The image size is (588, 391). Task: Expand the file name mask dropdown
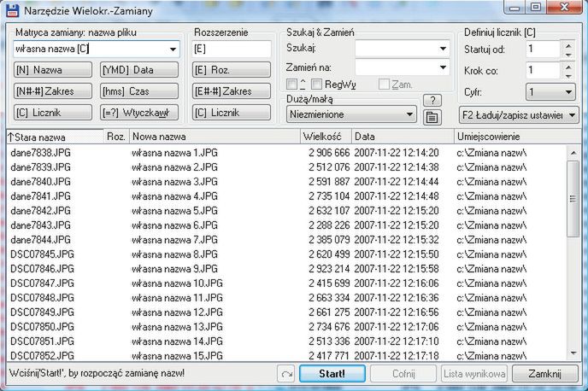(x=173, y=49)
